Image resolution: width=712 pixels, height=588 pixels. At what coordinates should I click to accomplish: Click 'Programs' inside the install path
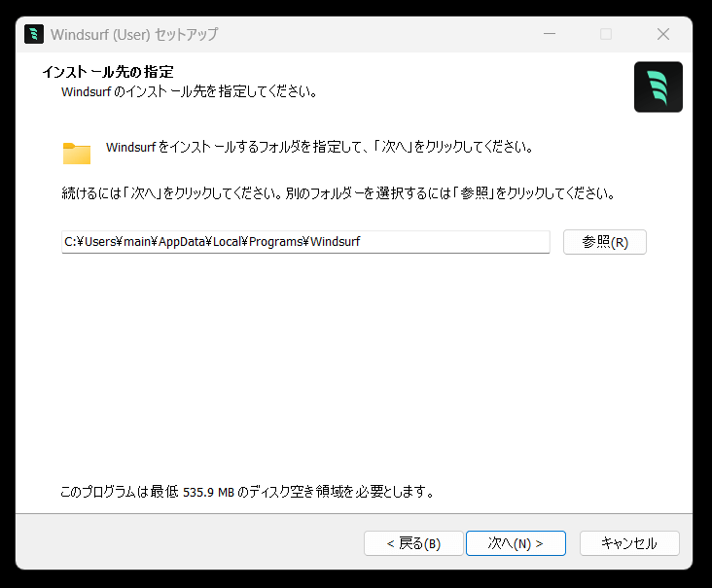click(x=275, y=242)
